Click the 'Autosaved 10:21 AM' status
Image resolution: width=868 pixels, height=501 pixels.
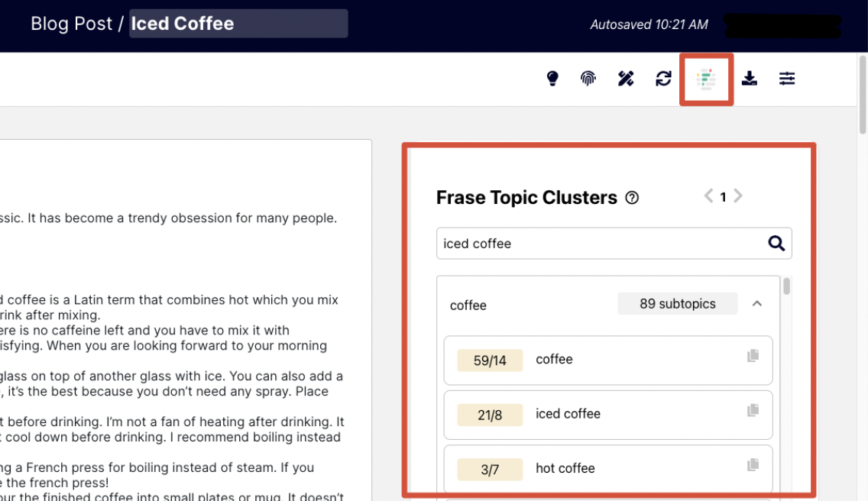[649, 25]
